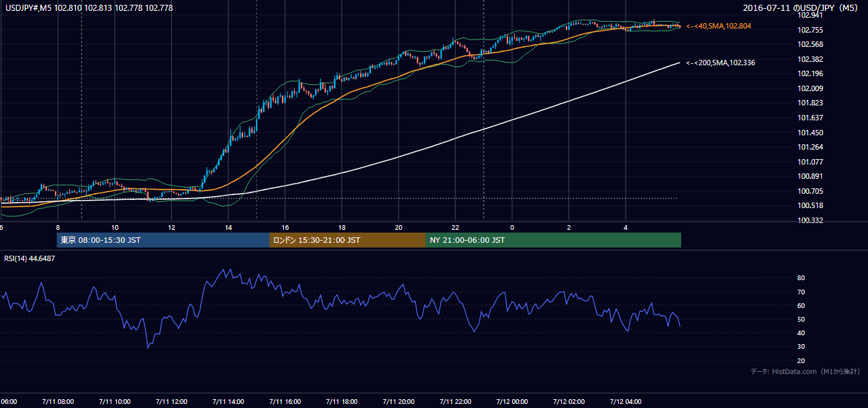
Task: Click hour label 2 under the price chart
Action: tap(569, 227)
